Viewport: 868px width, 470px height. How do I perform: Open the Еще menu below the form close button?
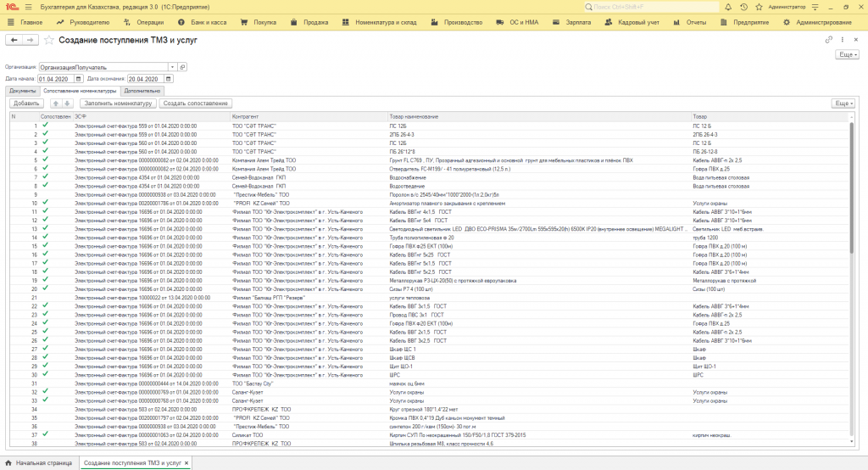(848, 54)
